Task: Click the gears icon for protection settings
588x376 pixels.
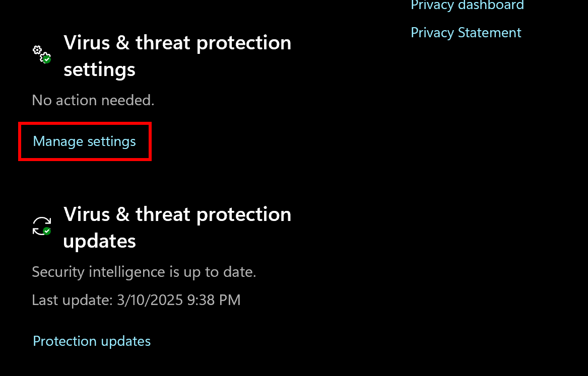Action: coord(40,53)
